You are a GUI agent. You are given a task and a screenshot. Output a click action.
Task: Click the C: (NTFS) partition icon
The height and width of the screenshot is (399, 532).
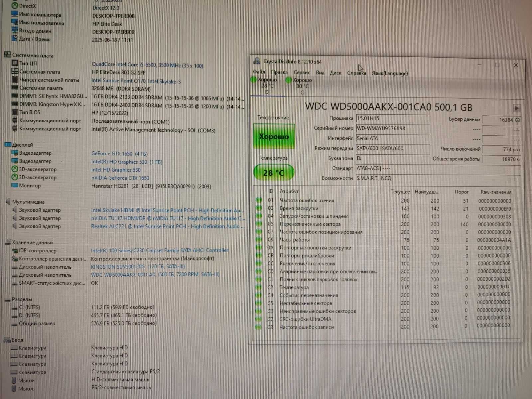pos(14,308)
